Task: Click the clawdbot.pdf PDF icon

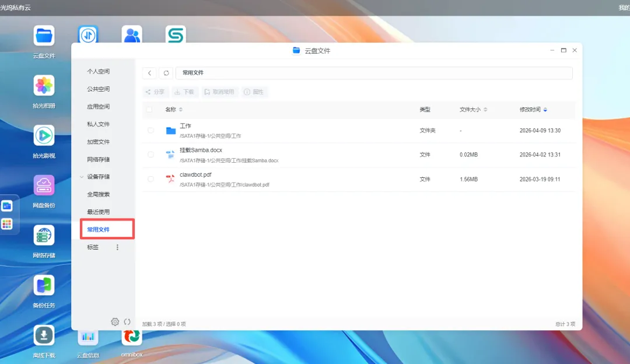Action: click(170, 179)
